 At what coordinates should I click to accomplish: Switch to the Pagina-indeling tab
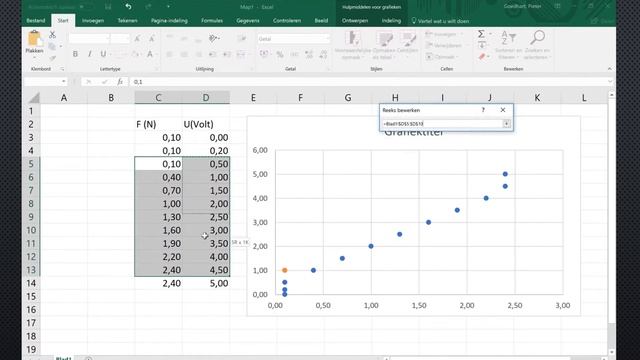pos(169,20)
